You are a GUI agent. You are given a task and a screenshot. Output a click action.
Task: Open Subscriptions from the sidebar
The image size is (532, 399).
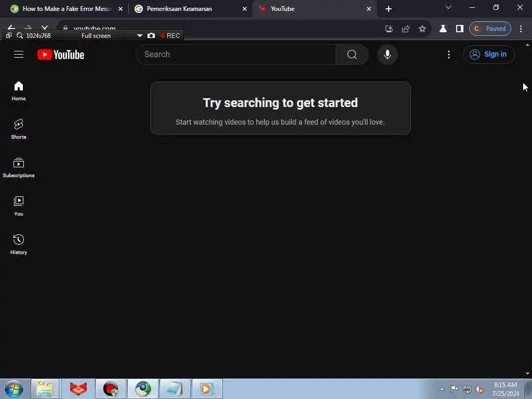click(x=19, y=168)
